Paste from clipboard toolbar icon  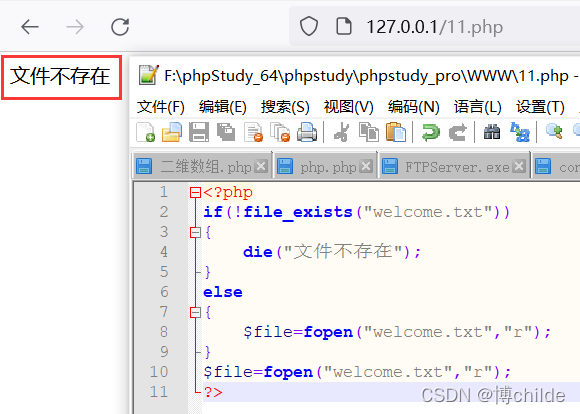click(x=396, y=132)
